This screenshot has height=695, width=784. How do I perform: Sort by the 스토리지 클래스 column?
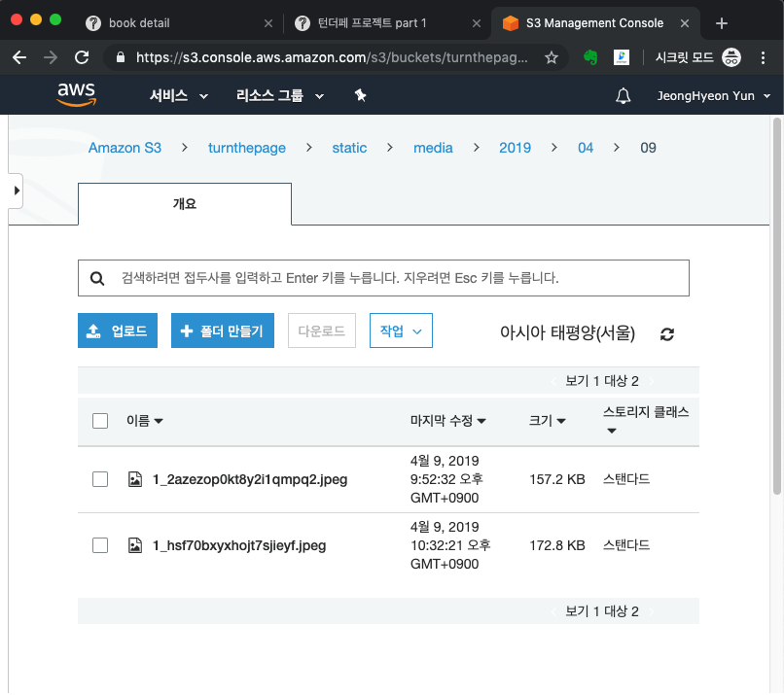[646, 420]
